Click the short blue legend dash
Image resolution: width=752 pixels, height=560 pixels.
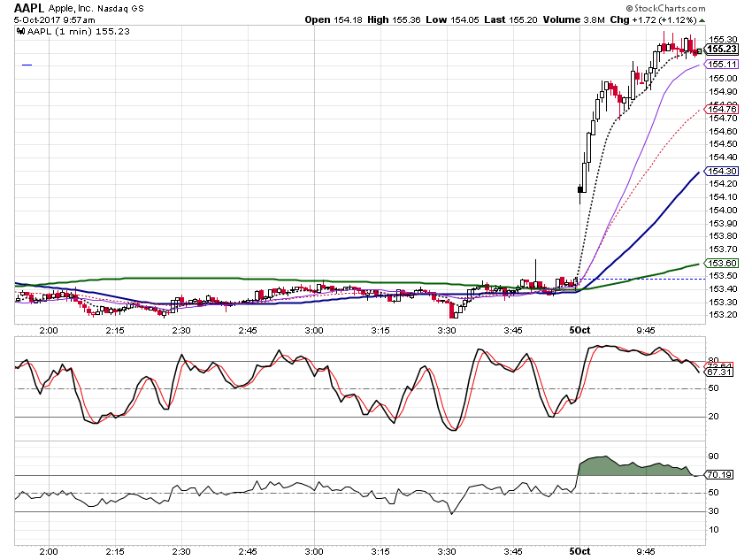[x=27, y=65]
